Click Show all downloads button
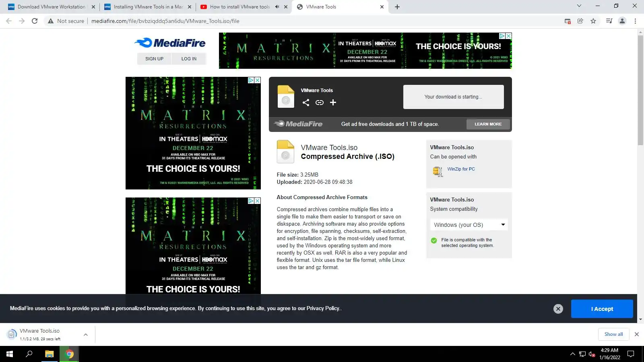The height and width of the screenshot is (362, 644). [x=613, y=334]
